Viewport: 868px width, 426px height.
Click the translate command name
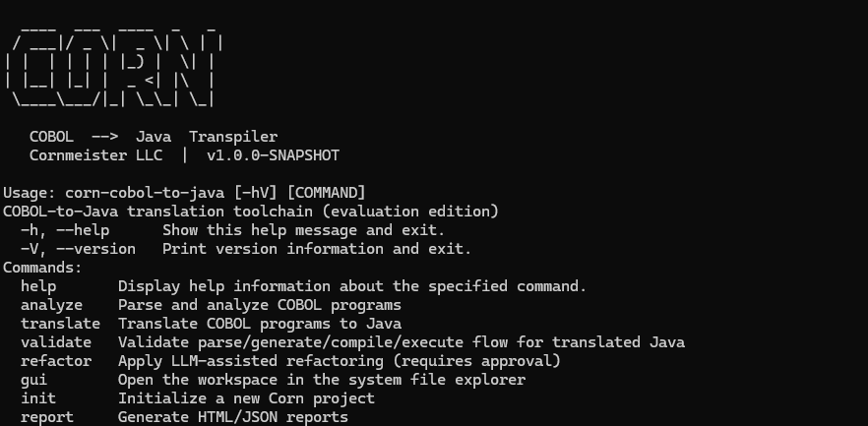tap(60, 324)
